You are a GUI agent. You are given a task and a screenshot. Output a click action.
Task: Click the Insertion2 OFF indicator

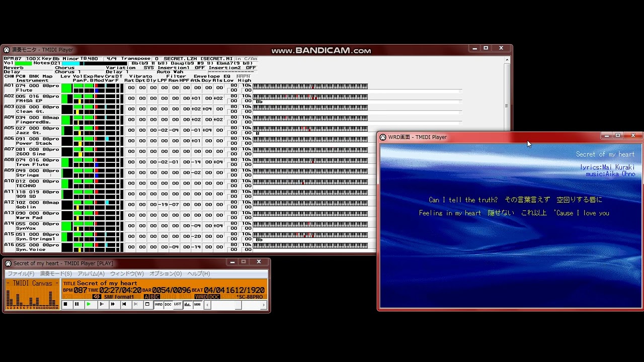[x=251, y=67]
